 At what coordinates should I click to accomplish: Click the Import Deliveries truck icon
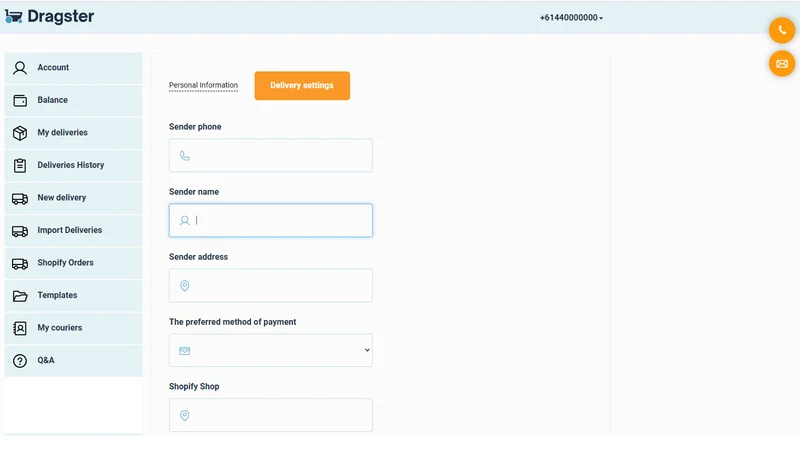click(20, 231)
